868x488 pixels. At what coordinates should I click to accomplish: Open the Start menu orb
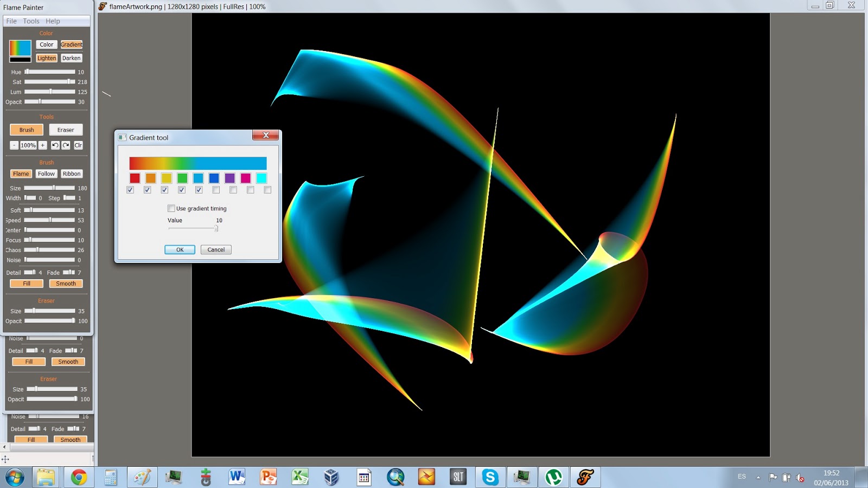tap(15, 477)
